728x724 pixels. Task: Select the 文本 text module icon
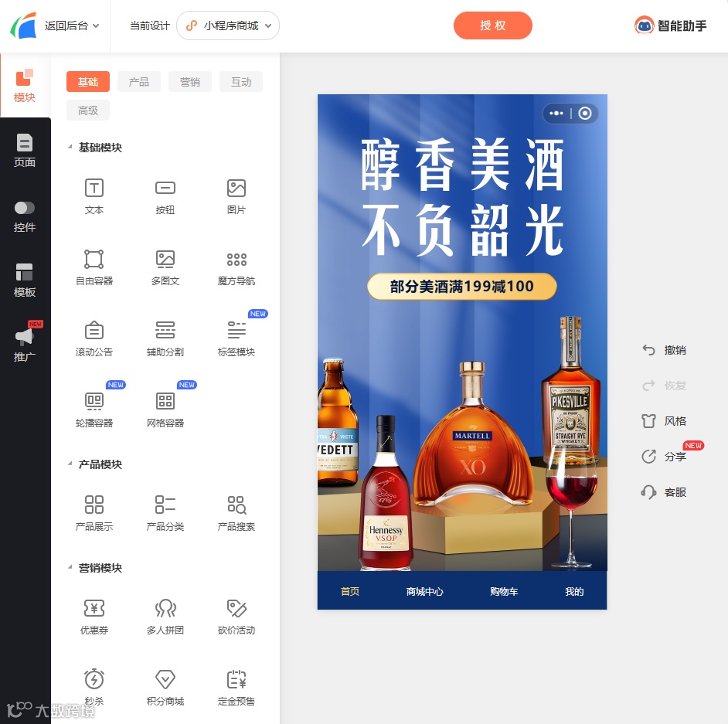tap(94, 188)
